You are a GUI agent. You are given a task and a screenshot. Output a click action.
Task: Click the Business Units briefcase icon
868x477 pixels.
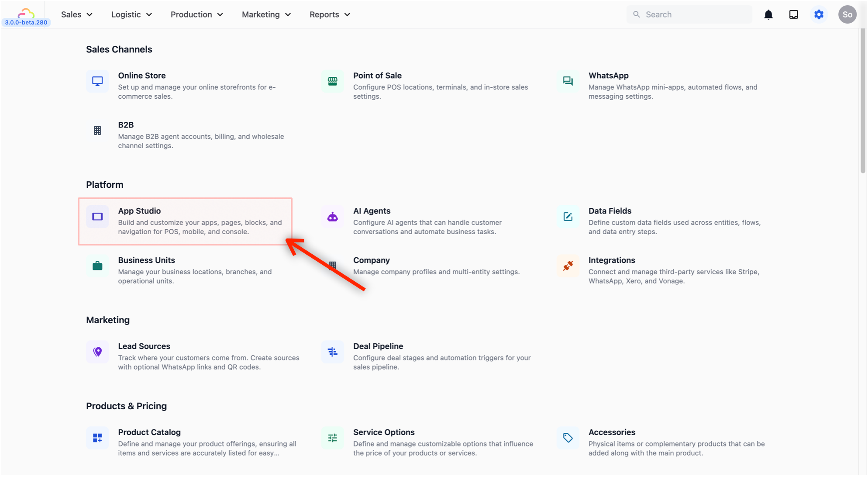point(97,266)
